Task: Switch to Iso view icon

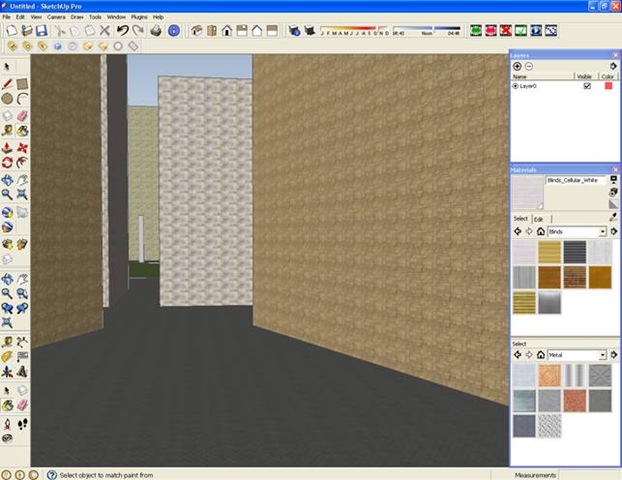Action: (196, 31)
